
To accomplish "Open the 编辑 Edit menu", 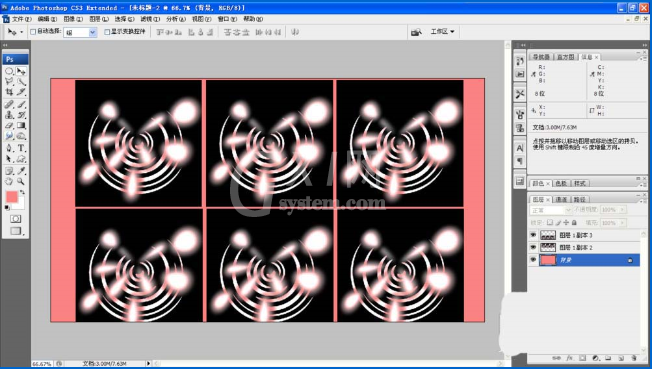I will 47,19.
